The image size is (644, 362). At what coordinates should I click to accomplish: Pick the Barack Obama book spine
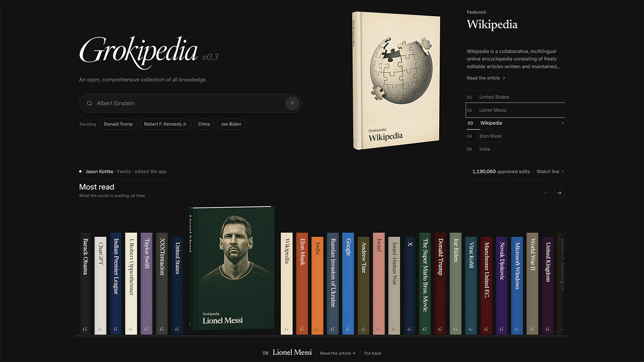(85, 284)
